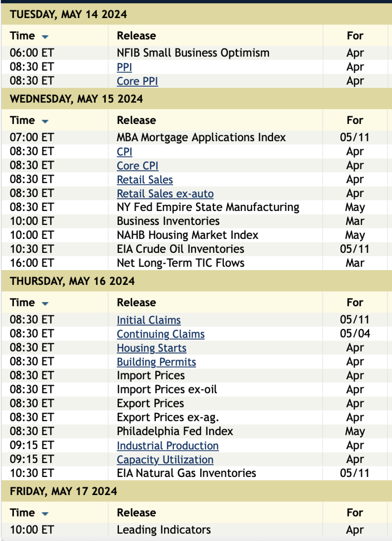Open the Initial Claims link
Viewport: 392px width, 541px height.
149,320
